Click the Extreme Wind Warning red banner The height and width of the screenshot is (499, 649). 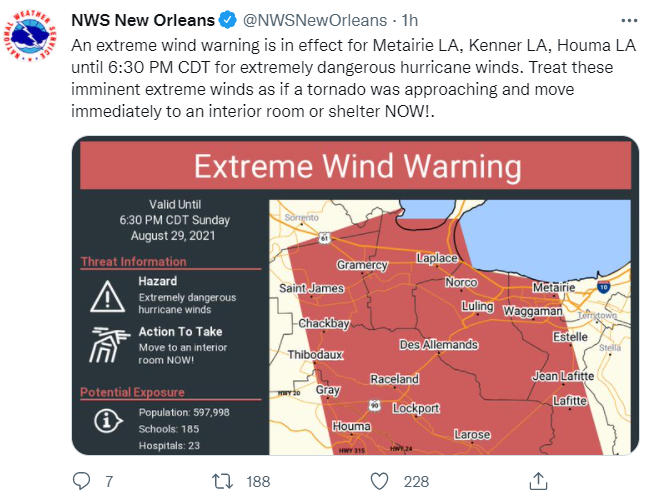[x=357, y=166]
